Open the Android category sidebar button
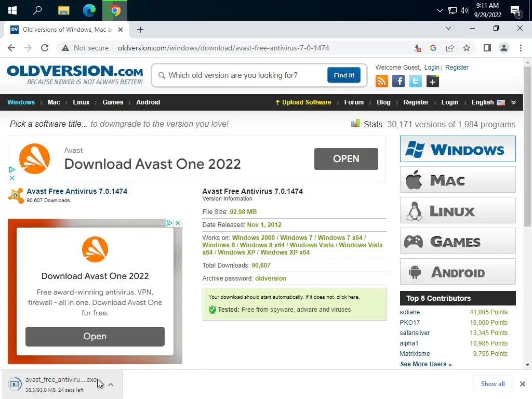 pyautogui.click(x=458, y=271)
